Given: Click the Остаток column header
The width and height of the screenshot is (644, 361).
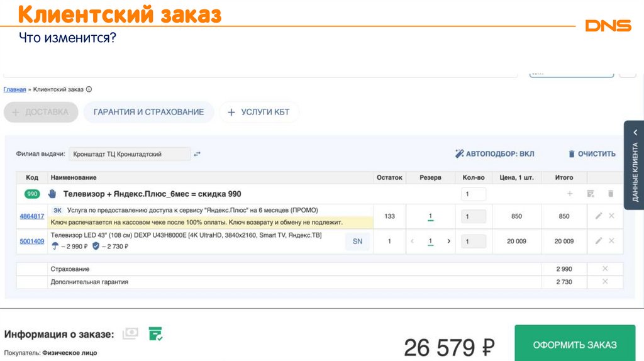Looking at the screenshot, I should point(389,177).
